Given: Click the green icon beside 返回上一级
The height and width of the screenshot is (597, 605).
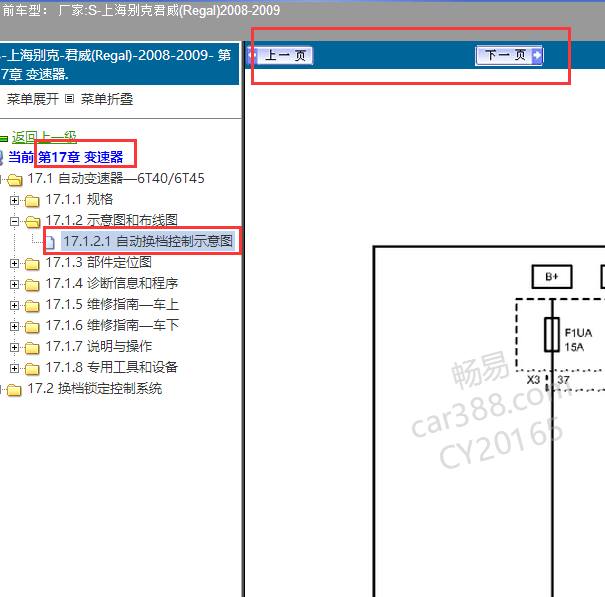Looking at the screenshot, I should pos(3,139).
